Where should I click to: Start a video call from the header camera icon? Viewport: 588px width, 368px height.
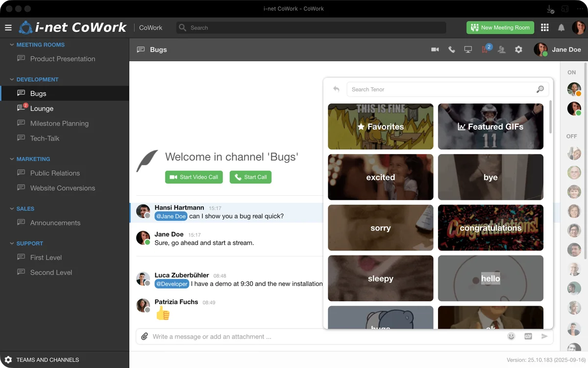[435, 50]
